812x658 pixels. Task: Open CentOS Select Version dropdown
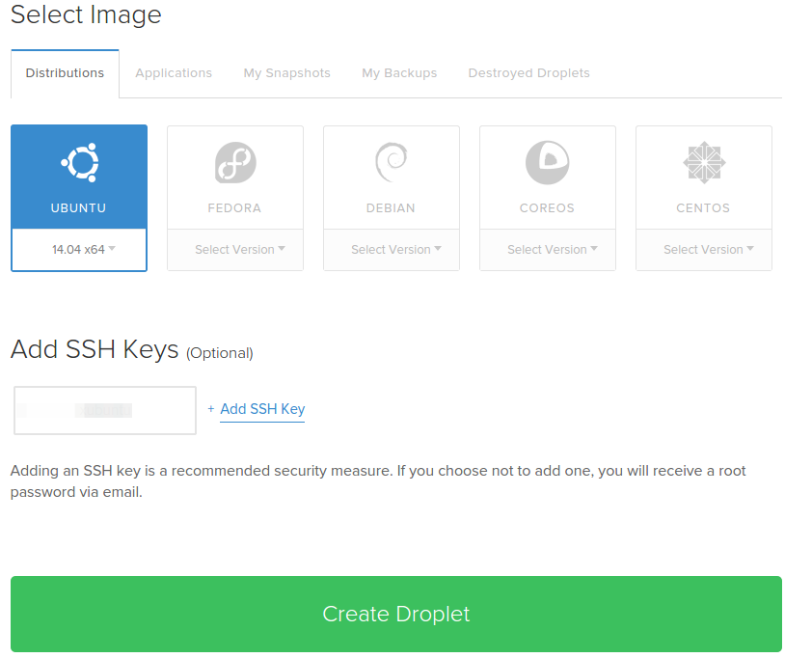[704, 250]
